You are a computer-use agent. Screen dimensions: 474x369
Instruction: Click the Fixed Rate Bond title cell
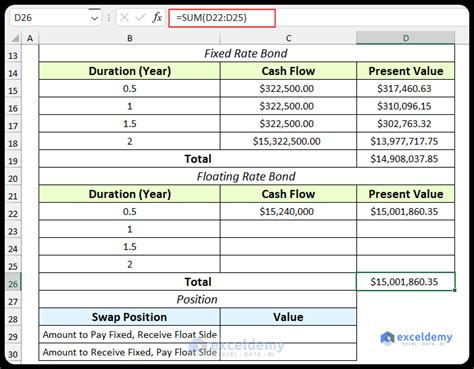point(247,53)
